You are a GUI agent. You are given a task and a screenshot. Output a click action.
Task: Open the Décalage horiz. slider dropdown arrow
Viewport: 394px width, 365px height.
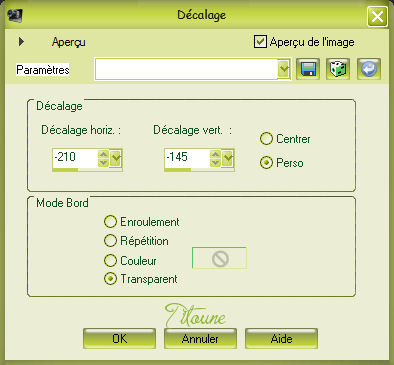click(x=116, y=158)
